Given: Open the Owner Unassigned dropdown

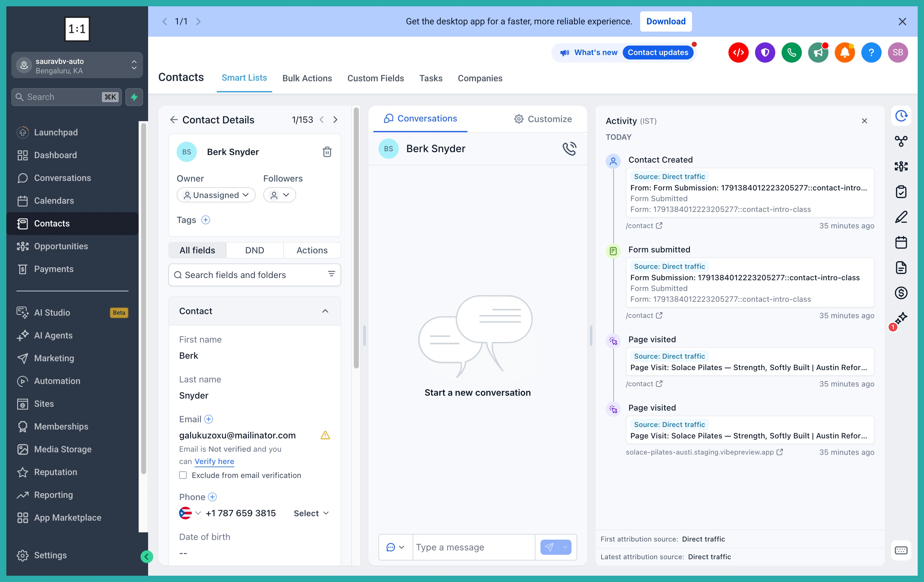Looking at the screenshot, I should click(x=216, y=195).
